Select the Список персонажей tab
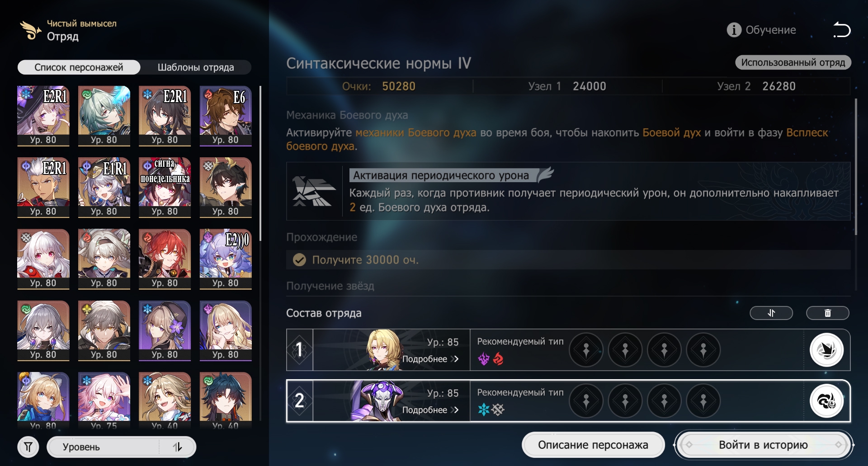Viewport: 868px width, 466px height. click(79, 67)
